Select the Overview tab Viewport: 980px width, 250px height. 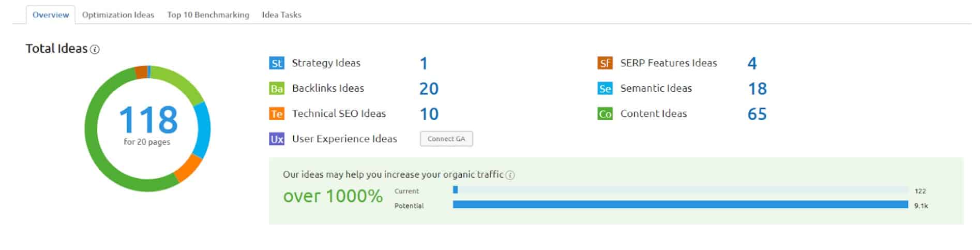coord(51,14)
